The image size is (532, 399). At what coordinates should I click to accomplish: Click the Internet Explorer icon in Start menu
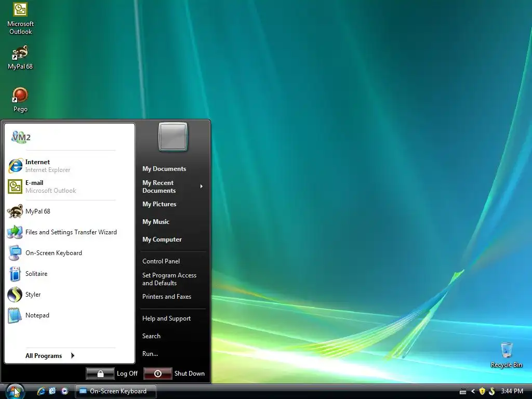pos(15,166)
